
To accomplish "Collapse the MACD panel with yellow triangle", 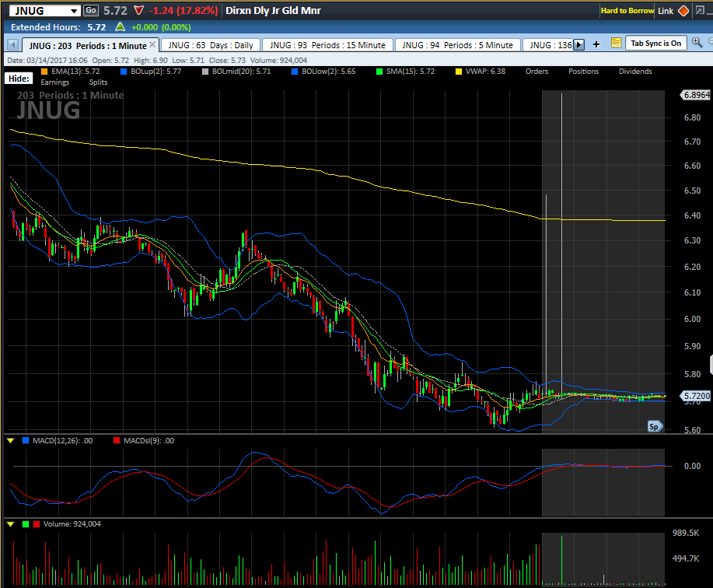I will click(x=10, y=441).
